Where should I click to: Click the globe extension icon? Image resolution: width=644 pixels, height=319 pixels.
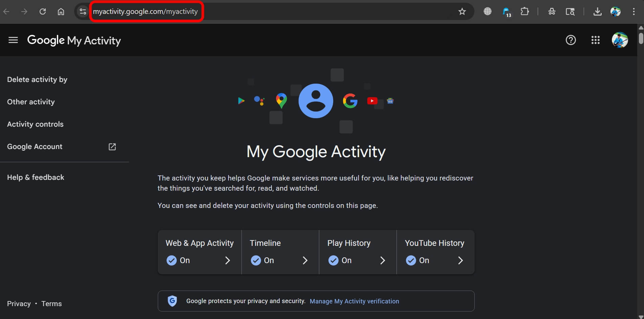point(488,11)
